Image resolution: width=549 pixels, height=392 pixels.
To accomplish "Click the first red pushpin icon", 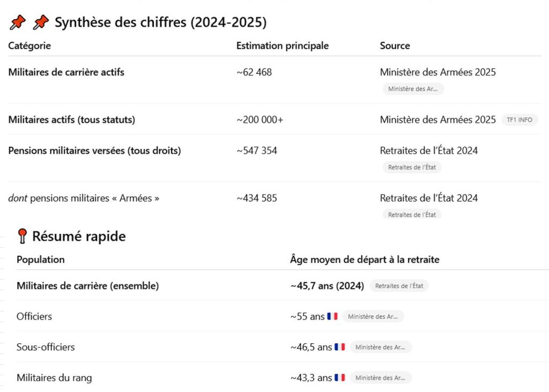I will (x=18, y=22).
